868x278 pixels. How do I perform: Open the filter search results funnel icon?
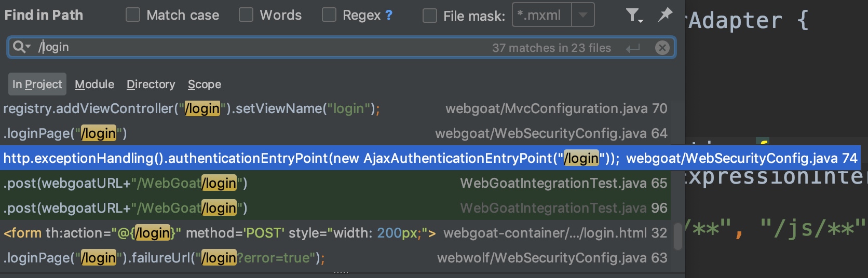click(x=634, y=15)
